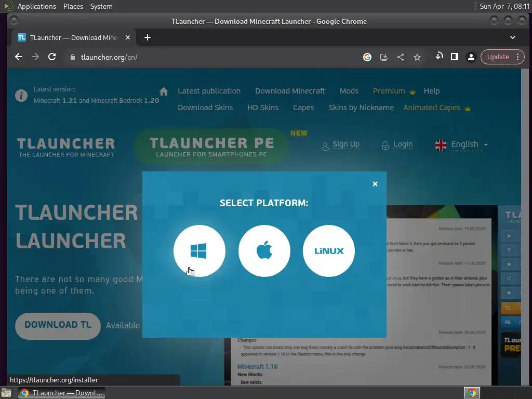Open the Chrome profile avatar
532x399 pixels.
[x=471, y=57]
